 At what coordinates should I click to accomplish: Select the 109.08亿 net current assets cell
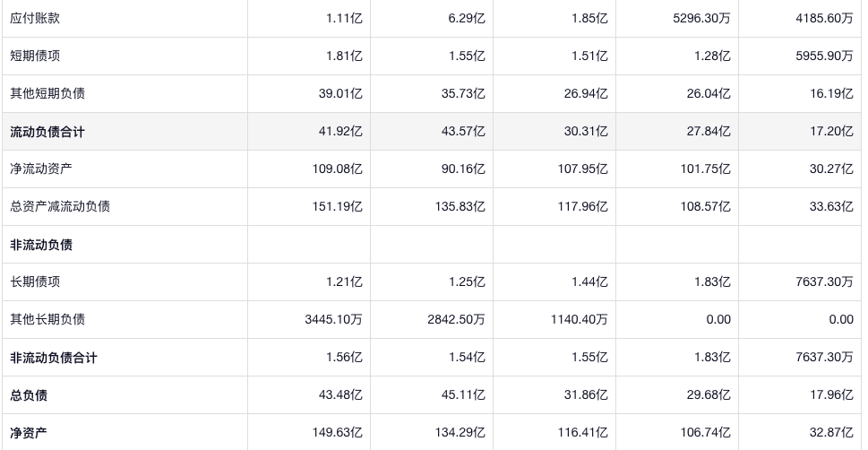[338, 169]
